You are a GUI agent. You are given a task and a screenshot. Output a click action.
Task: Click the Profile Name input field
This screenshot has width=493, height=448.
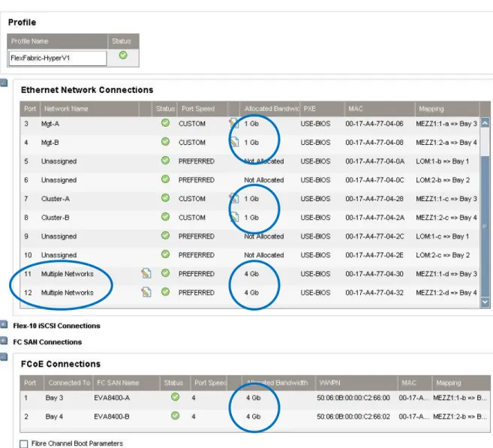58,59
